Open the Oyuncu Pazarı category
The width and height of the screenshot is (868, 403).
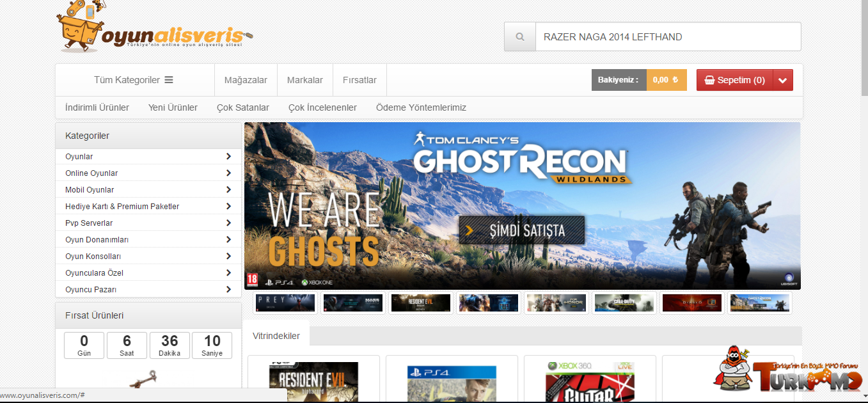148,289
